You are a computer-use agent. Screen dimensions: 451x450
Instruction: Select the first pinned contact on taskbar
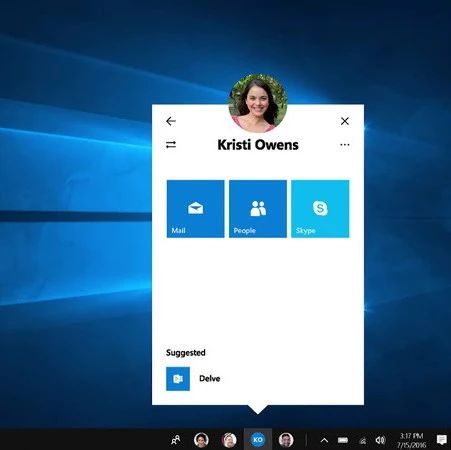[x=201, y=440]
